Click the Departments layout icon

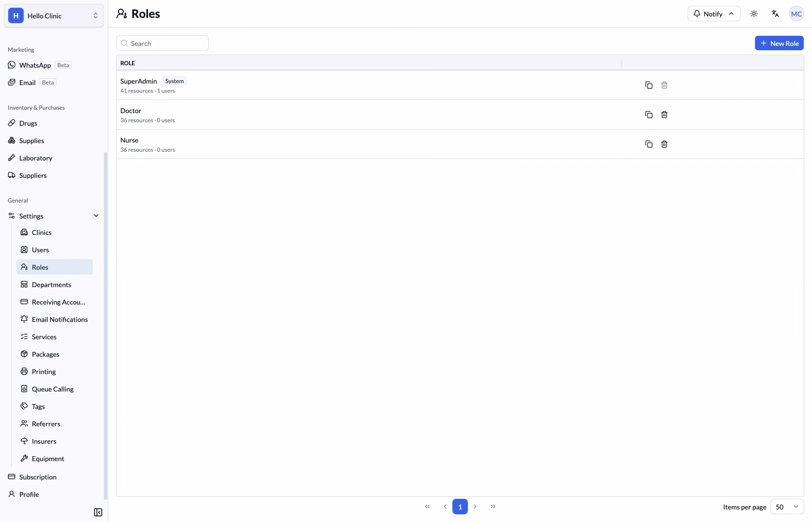click(x=24, y=284)
